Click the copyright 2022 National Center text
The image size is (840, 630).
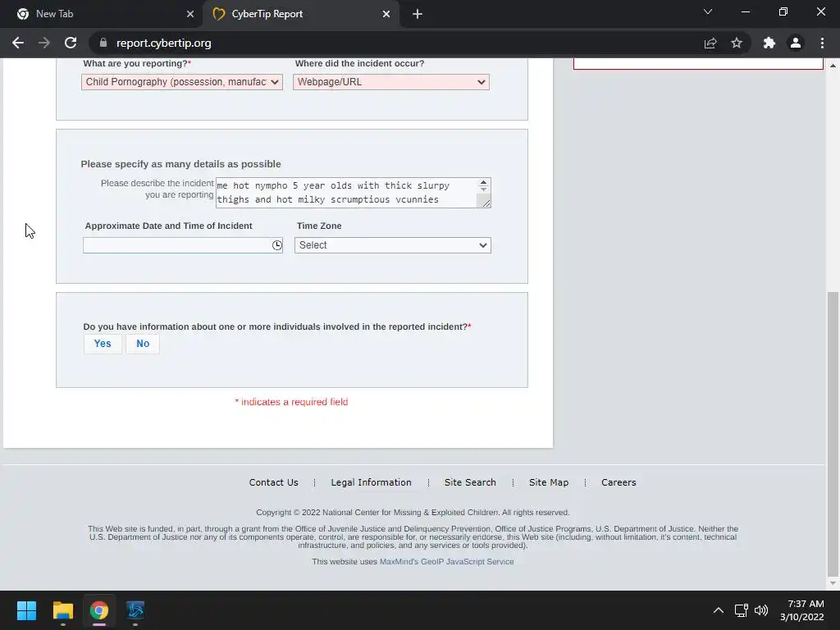pyautogui.click(x=413, y=512)
